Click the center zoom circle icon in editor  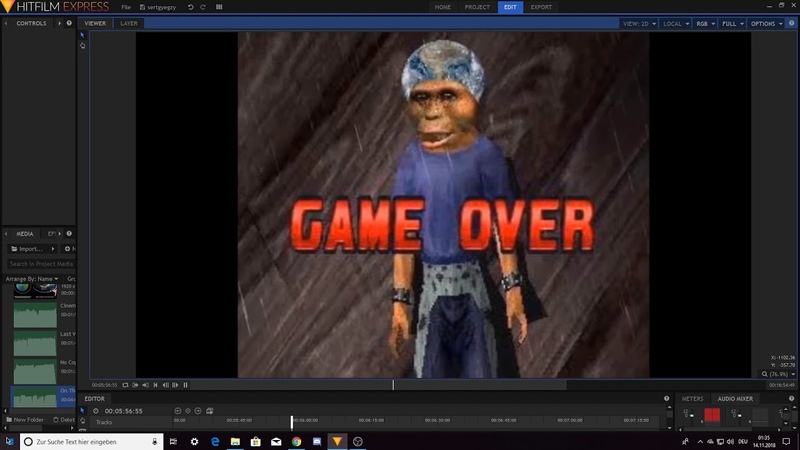[188, 411]
